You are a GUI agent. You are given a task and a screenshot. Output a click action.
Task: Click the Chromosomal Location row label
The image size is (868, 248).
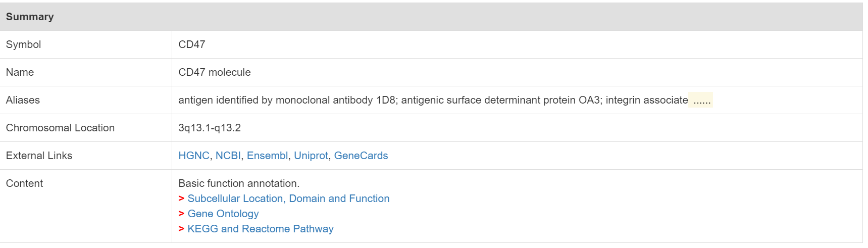pyautogui.click(x=60, y=128)
